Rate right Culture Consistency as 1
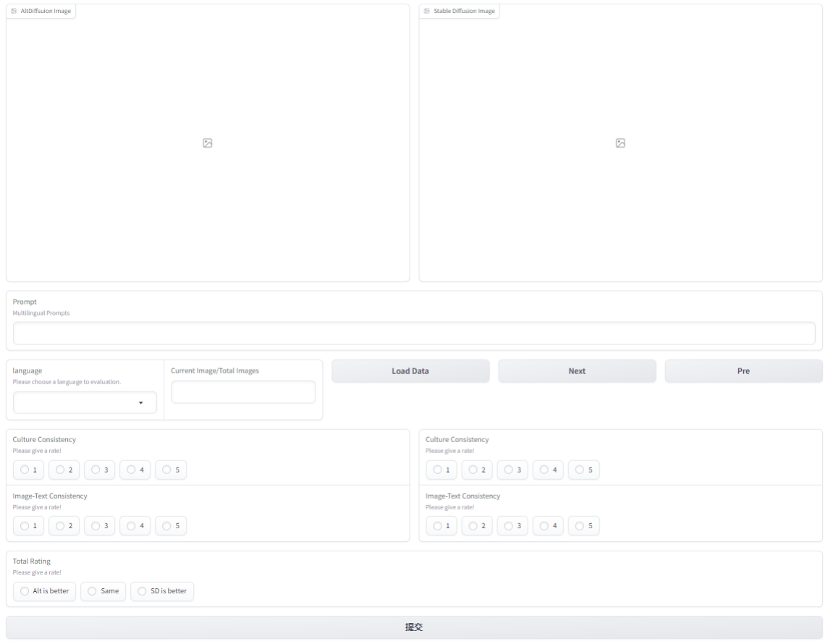Screen dimensions: 828x644 (x=442, y=470)
